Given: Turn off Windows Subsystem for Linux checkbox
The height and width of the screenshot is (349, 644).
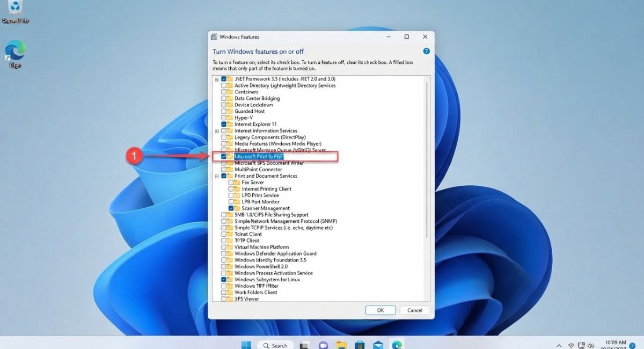Looking at the screenshot, I should click(223, 279).
